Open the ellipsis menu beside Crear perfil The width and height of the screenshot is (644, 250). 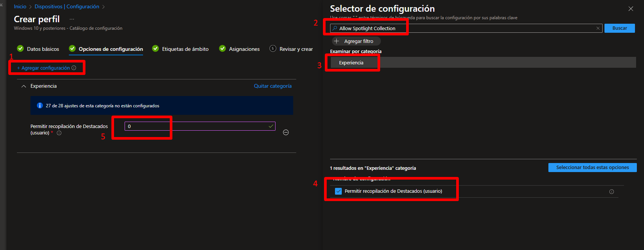pyautogui.click(x=72, y=19)
